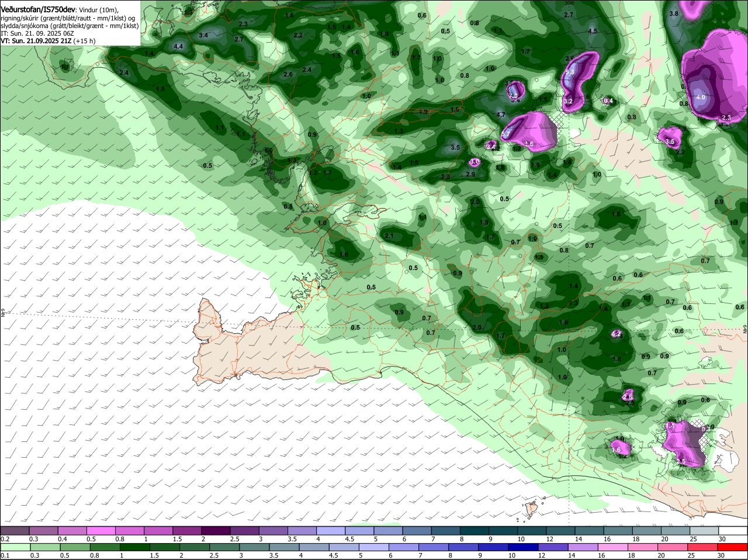Click the 7–8 blue swatch in lower legend row
The height and width of the screenshot is (560, 748).
coord(435,547)
